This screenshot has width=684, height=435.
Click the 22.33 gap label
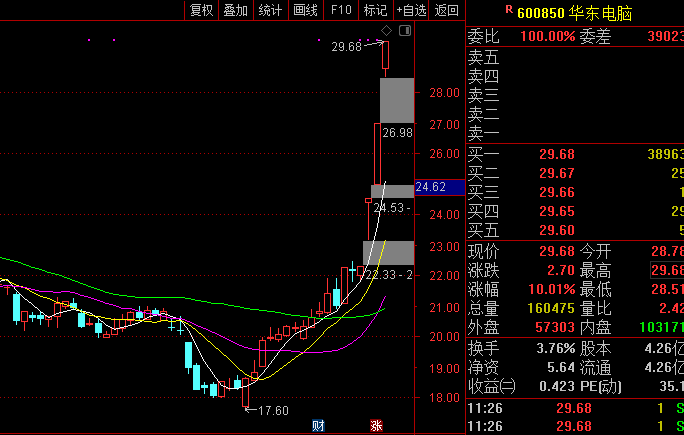389,275
